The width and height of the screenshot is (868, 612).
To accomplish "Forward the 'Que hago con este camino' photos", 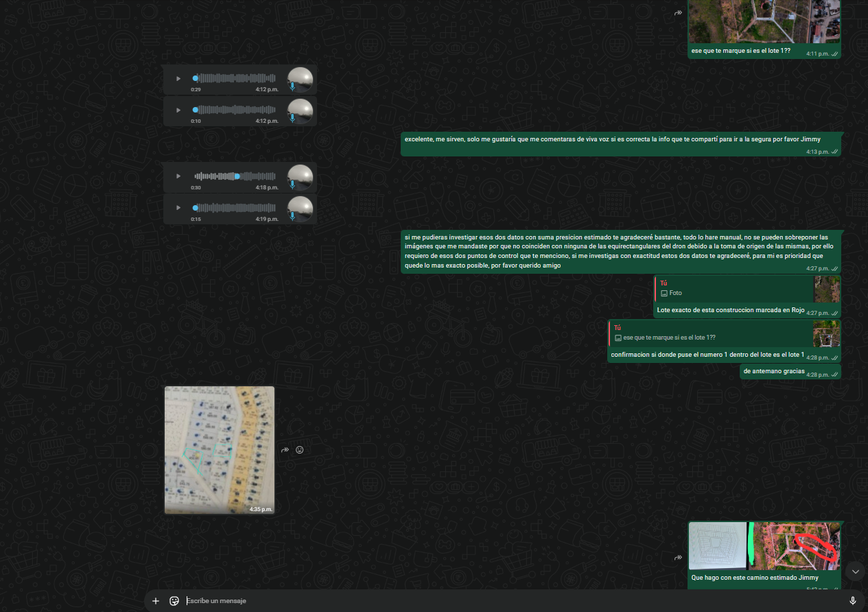I will (679, 558).
